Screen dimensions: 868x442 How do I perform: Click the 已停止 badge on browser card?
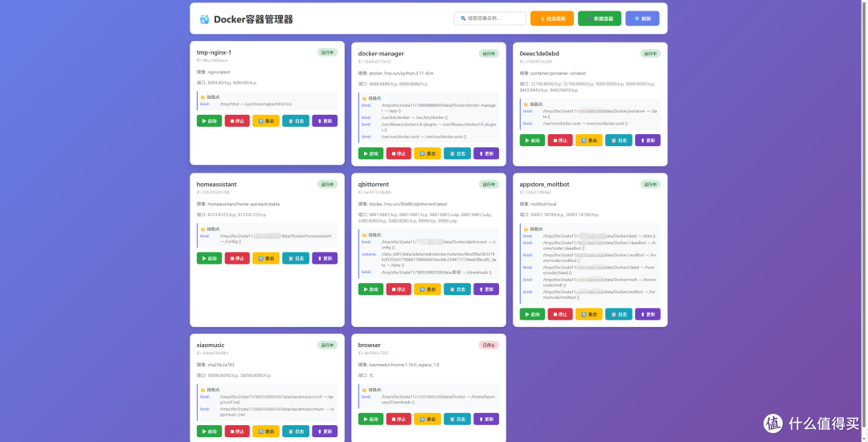coord(489,345)
